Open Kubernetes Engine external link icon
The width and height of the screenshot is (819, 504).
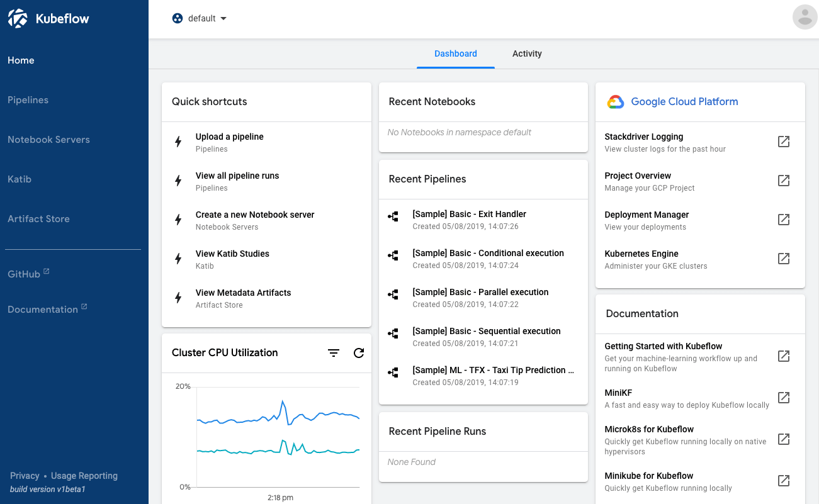click(x=784, y=259)
